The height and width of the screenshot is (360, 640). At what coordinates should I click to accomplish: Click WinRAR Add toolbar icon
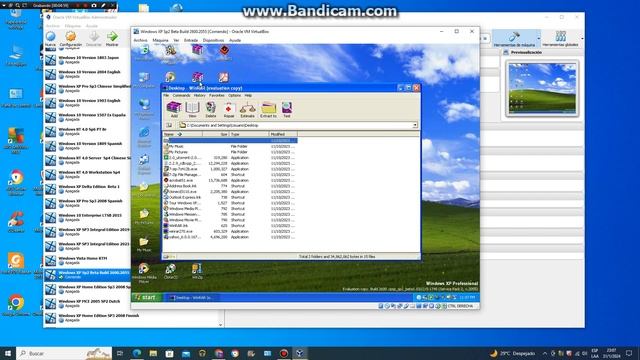(174, 108)
